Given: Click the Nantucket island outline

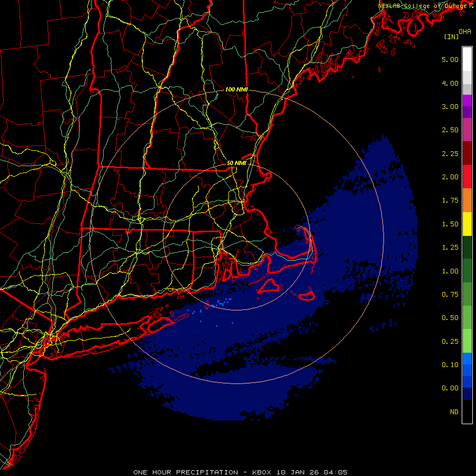Looking at the screenshot, I should [307, 294].
